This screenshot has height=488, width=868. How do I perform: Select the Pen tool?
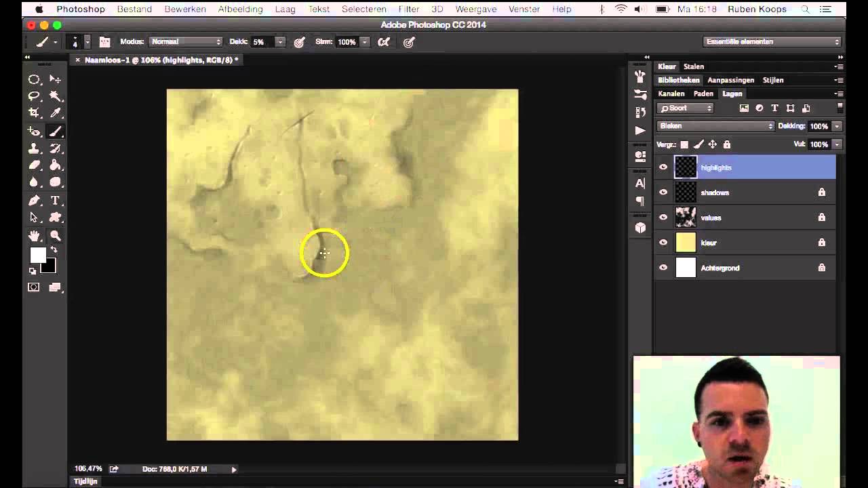(x=34, y=201)
